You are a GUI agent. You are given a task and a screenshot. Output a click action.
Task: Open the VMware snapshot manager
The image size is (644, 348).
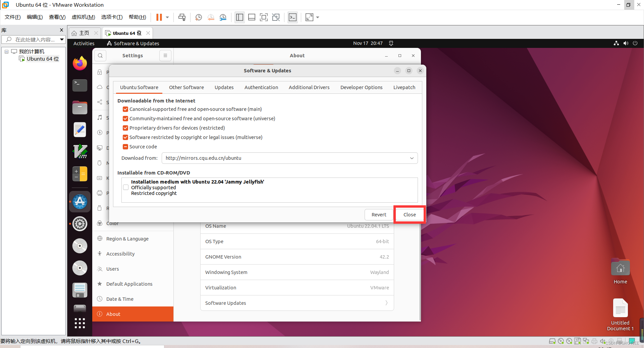tap(223, 17)
